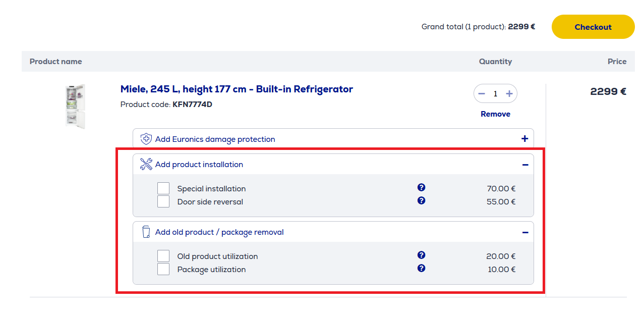Expand Euronics damage protection with plus icon
The image size is (644, 312).
coord(525,139)
